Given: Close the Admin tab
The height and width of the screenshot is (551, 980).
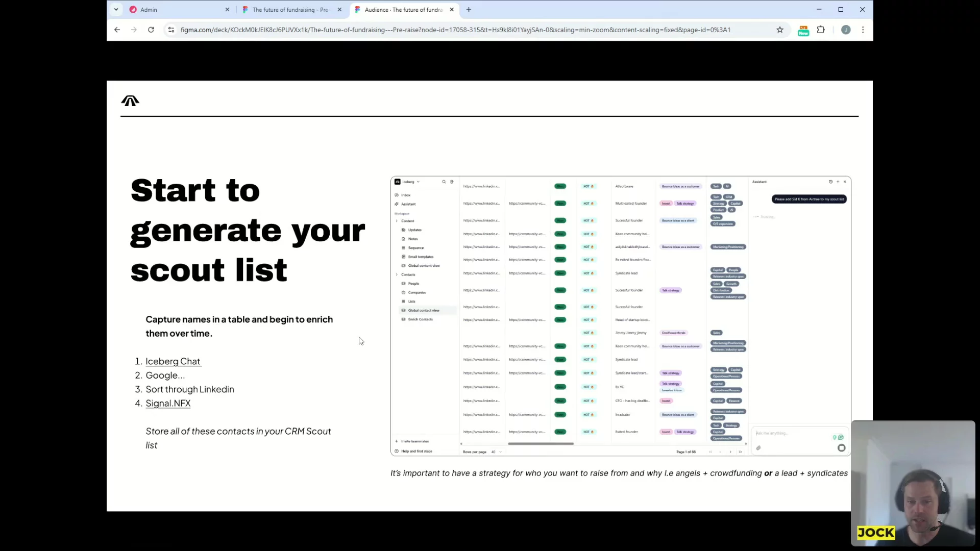Looking at the screenshot, I should click(x=227, y=9).
